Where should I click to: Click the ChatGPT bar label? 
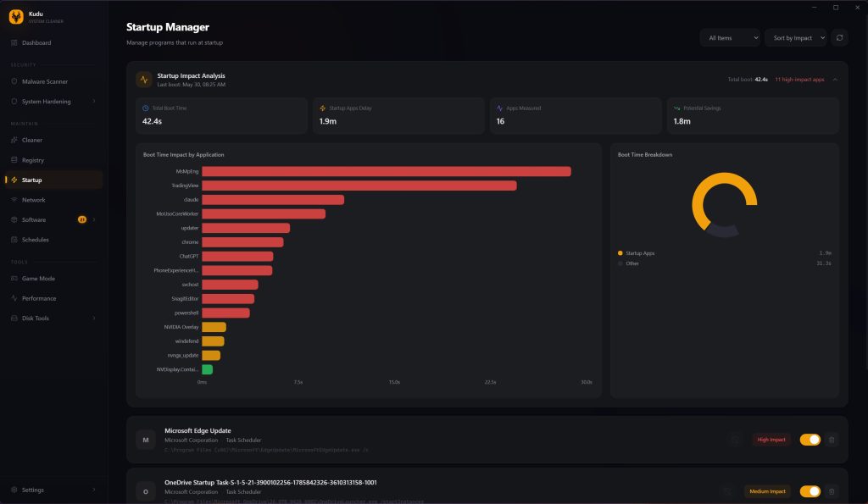[189, 256]
